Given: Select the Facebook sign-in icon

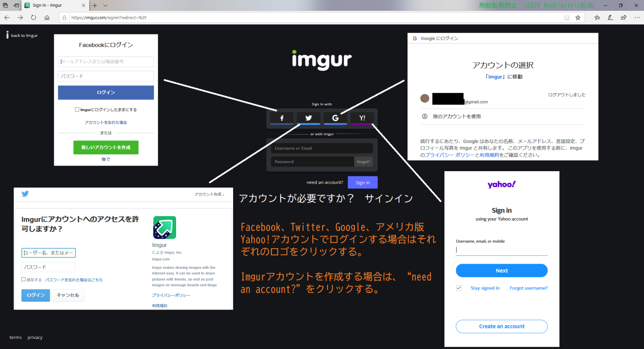Looking at the screenshot, I should 281,118.
